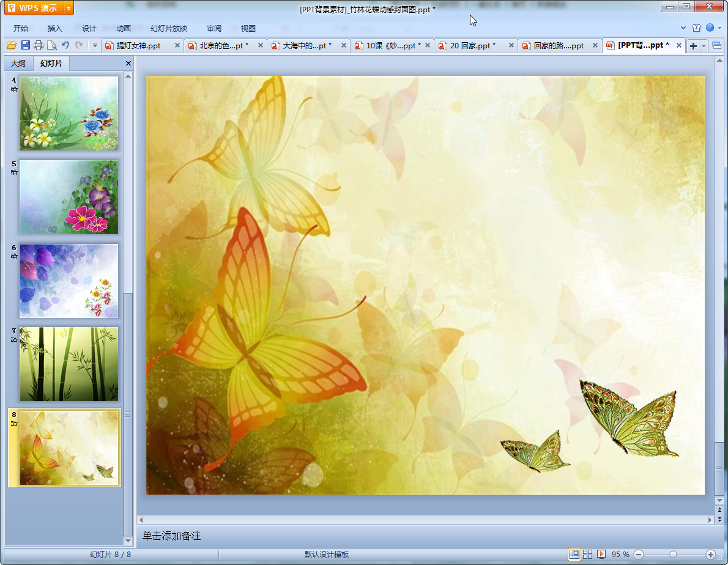
Task: Switch to the 10课《妙...ppt document tab
Action: (x=393, y=45)
